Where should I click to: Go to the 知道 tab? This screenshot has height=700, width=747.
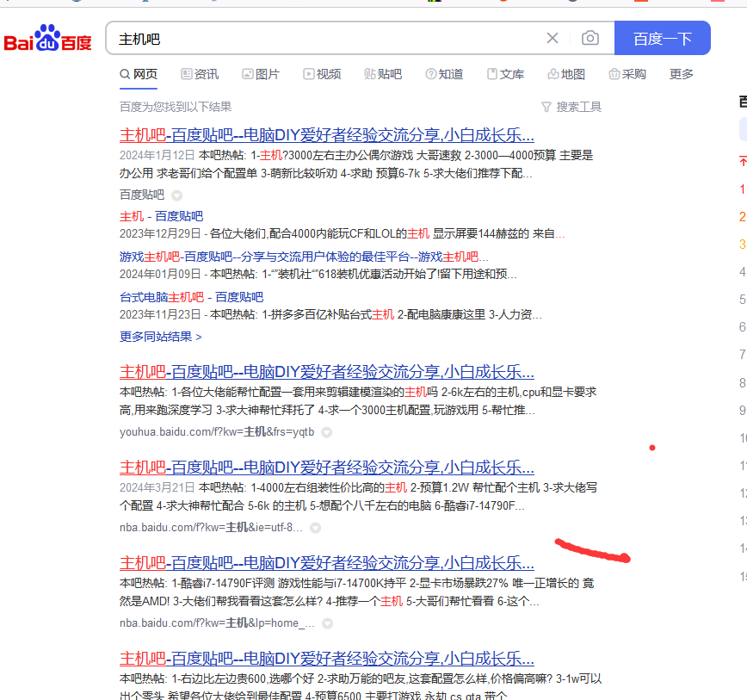tap(444, 74)
